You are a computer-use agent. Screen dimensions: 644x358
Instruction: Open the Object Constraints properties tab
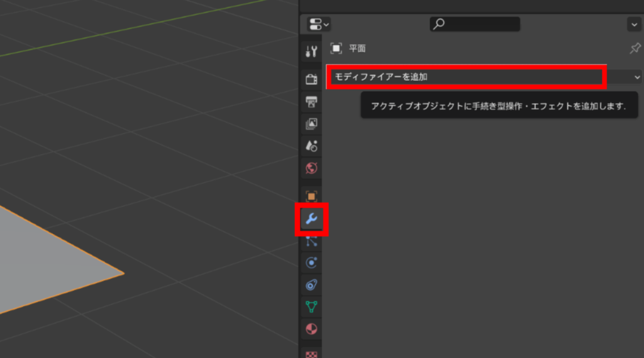point(311,285)
